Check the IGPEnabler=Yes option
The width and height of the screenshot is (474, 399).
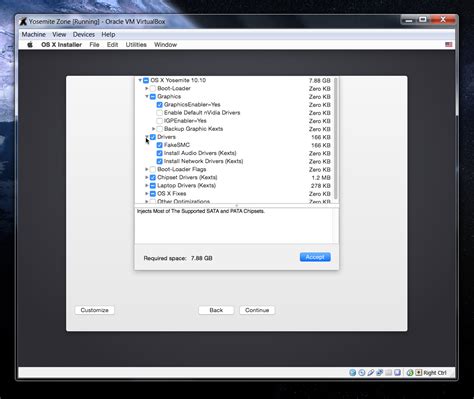pos(159,121)
